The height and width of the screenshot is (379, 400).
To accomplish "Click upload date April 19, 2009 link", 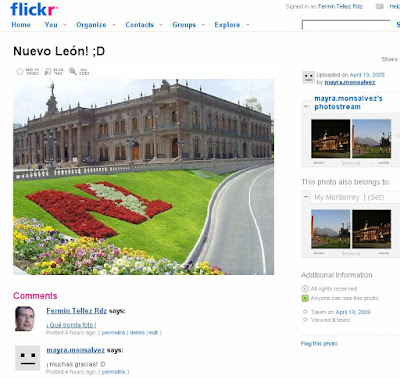I will (367, 75).
